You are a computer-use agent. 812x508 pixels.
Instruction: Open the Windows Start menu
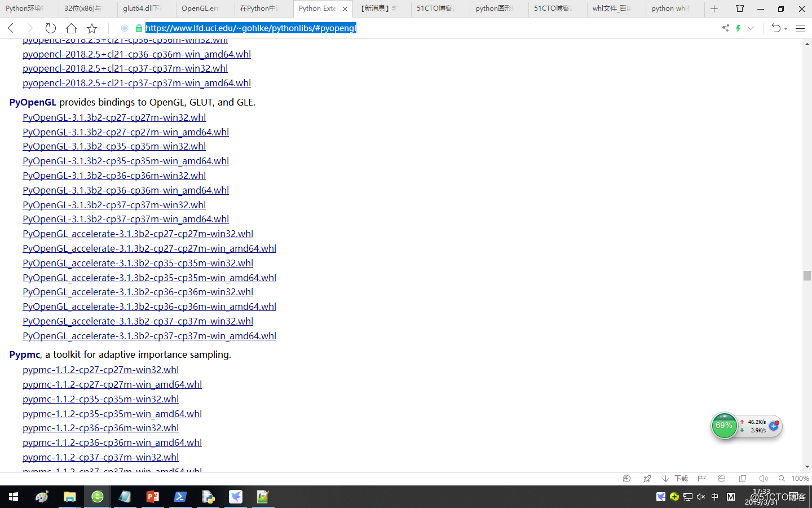pos(14,497)
